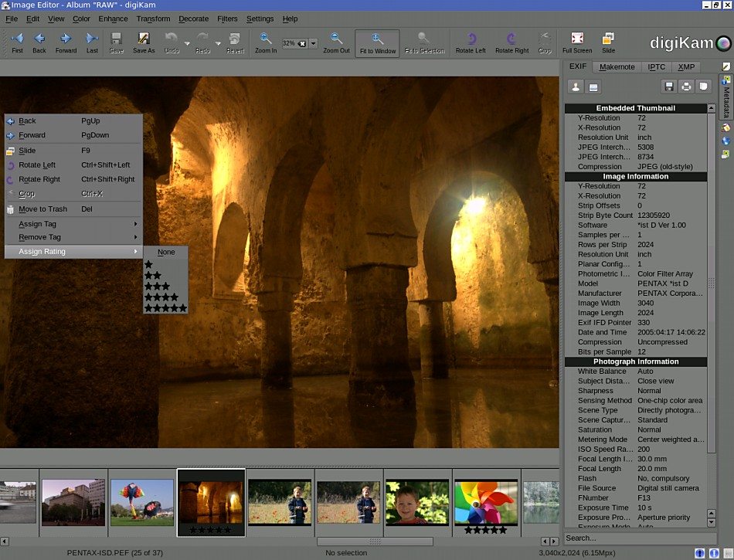Image resolution: width=734 pixels, height=560 pixels.
Task: Select the colorful pinwheel thumbnail
Action: [485, 501]
